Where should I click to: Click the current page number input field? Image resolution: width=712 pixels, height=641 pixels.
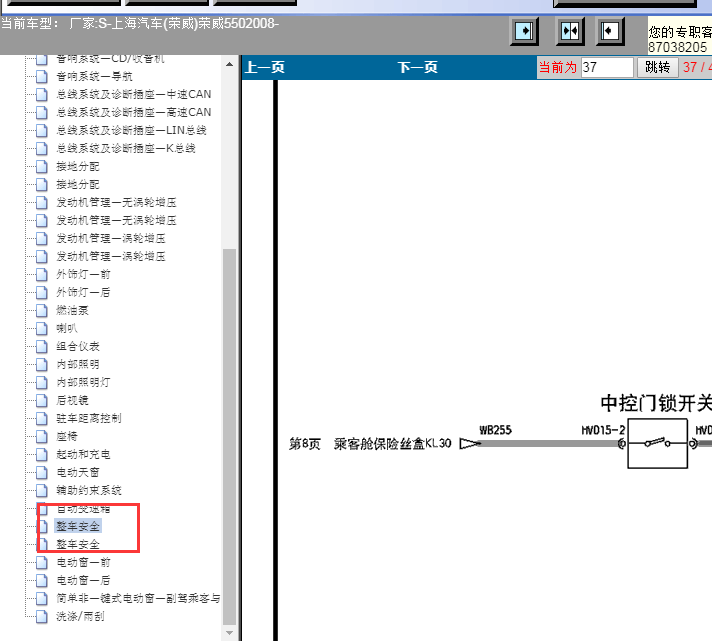pos(607,68)
